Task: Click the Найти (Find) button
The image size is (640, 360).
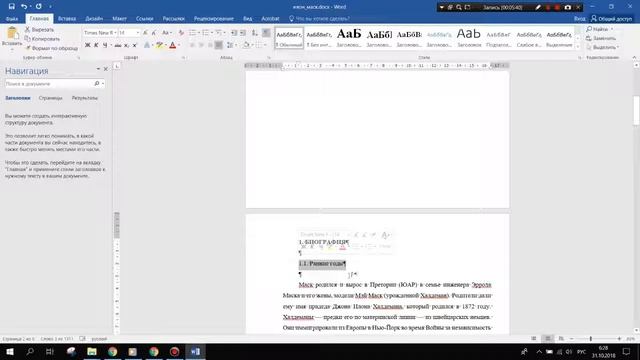Action: 600,29
